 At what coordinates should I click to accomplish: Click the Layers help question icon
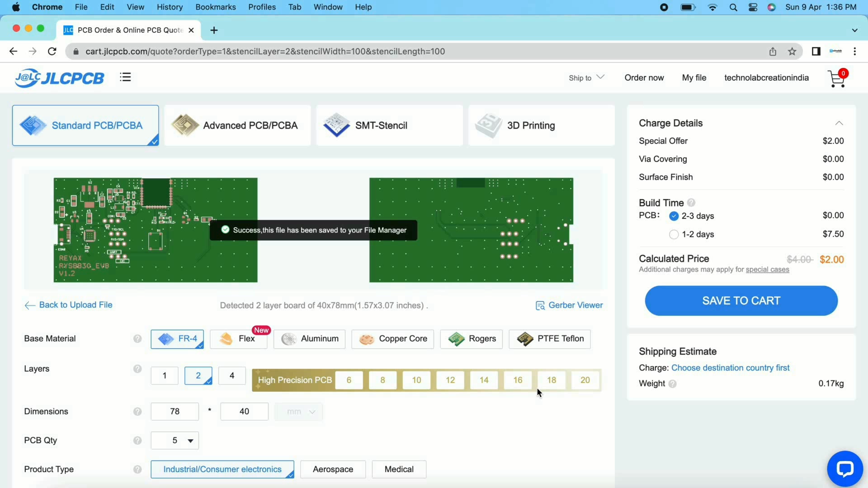[x=137, y=369]
